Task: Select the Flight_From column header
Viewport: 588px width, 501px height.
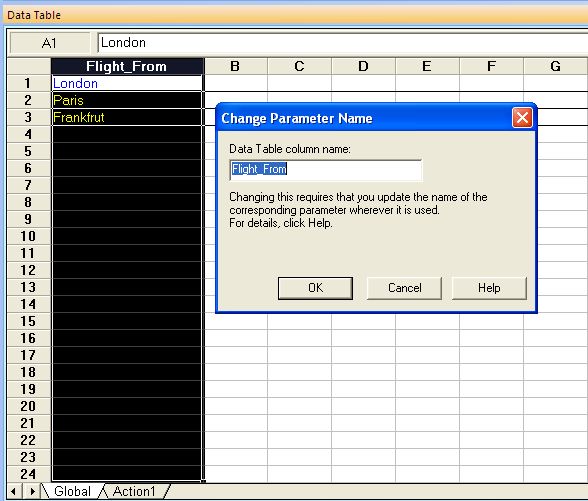Action: click(x=127, y=66)
